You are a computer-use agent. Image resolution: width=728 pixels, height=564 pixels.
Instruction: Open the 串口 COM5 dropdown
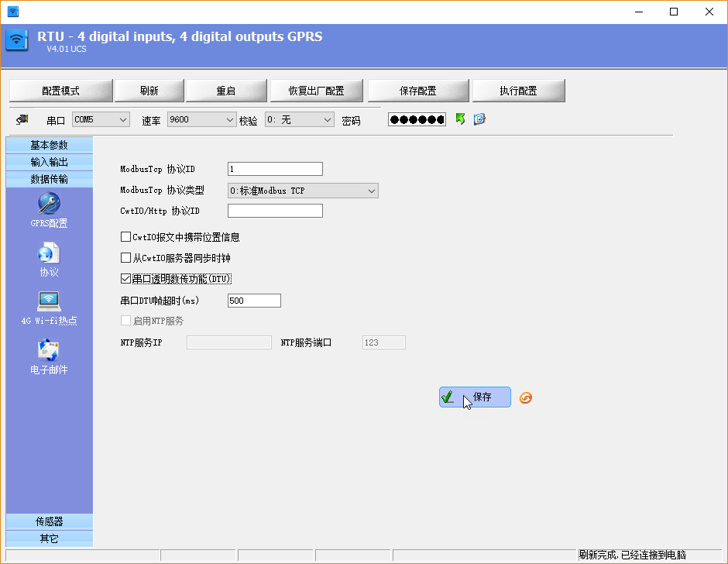pos(101,119)
